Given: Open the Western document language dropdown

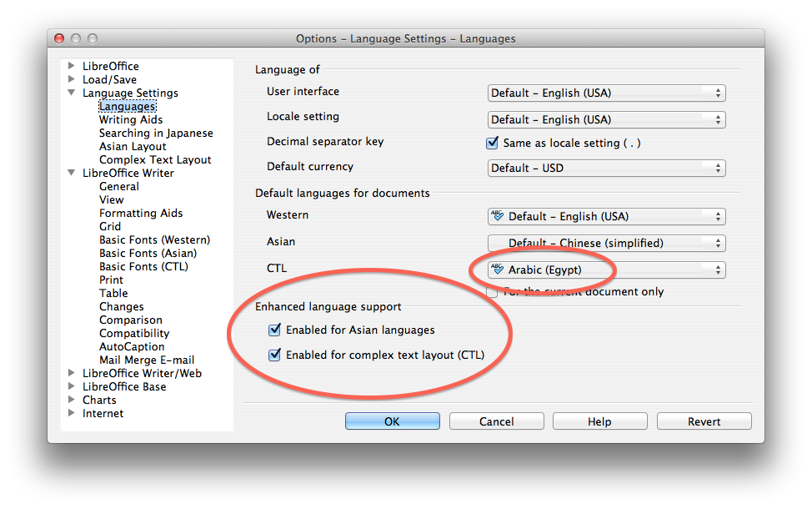Looking at the screenshot, I should (606, 216).
